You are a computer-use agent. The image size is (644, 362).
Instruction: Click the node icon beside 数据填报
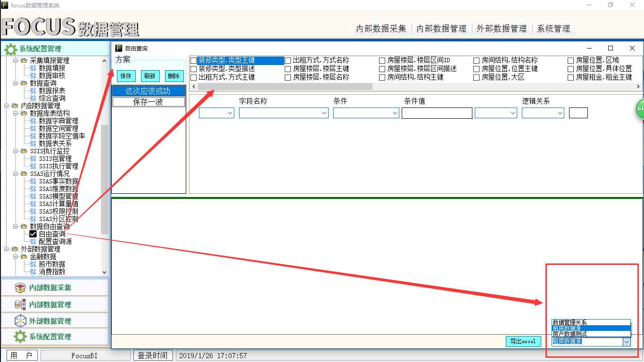[33, 68]
